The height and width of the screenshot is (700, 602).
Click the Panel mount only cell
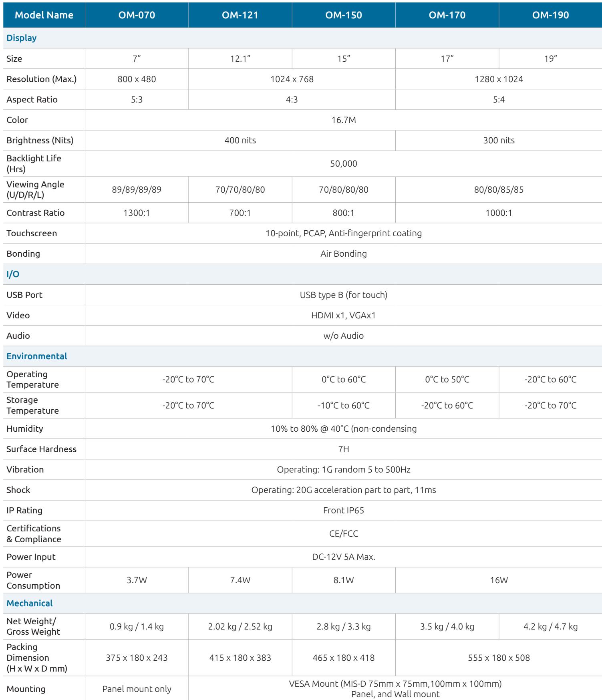coord(137,689)
